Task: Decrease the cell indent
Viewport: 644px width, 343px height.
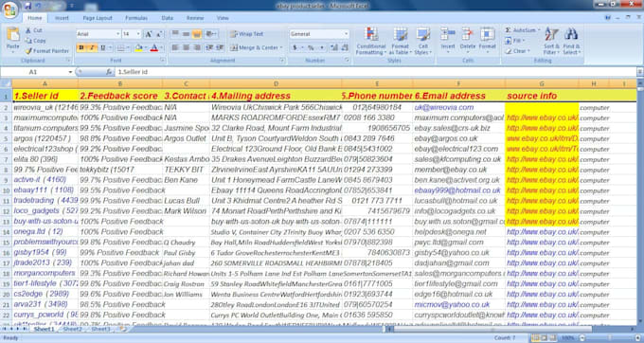Action: [x=209, y=47]
